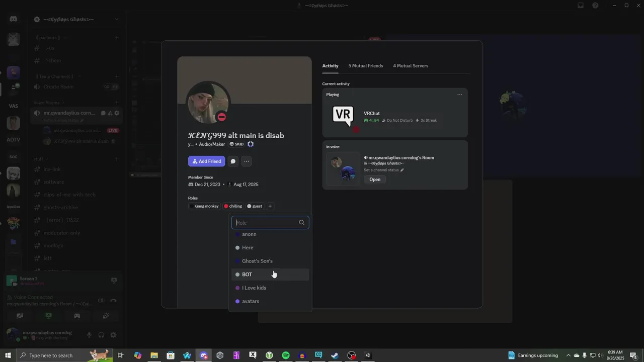Select the BOT role from the list
This screenshot has height=362, width=644.
(x=270, y=275)
